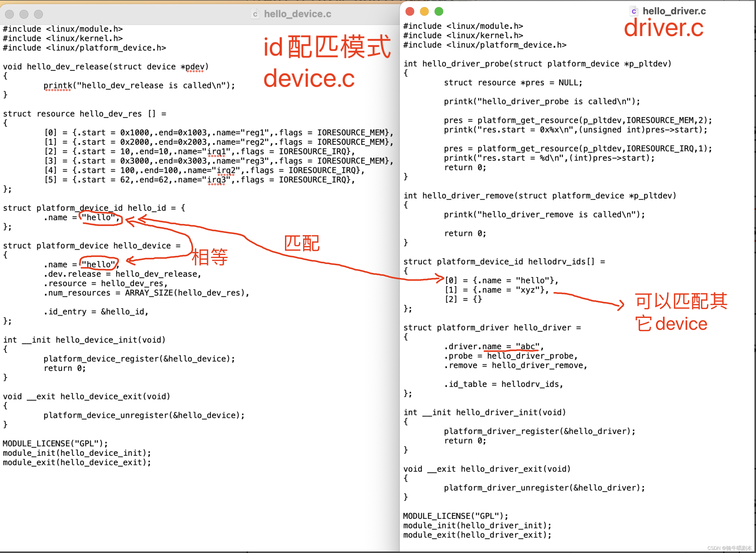Click '.remove = hello_driver_remove,' line
Image resolution: width=756 pixels, height=553 pixels.
(x=516, y=365)
